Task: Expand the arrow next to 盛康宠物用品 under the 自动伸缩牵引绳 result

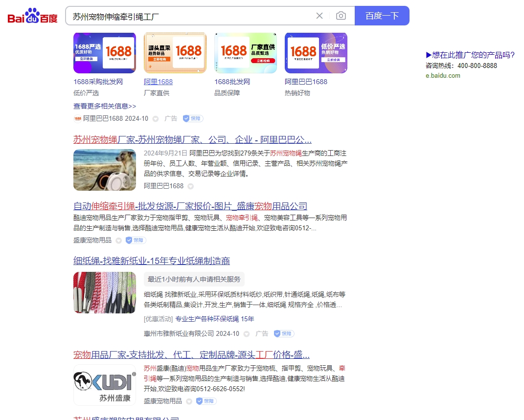Action: pyautogui.click(x=118, y=241)
